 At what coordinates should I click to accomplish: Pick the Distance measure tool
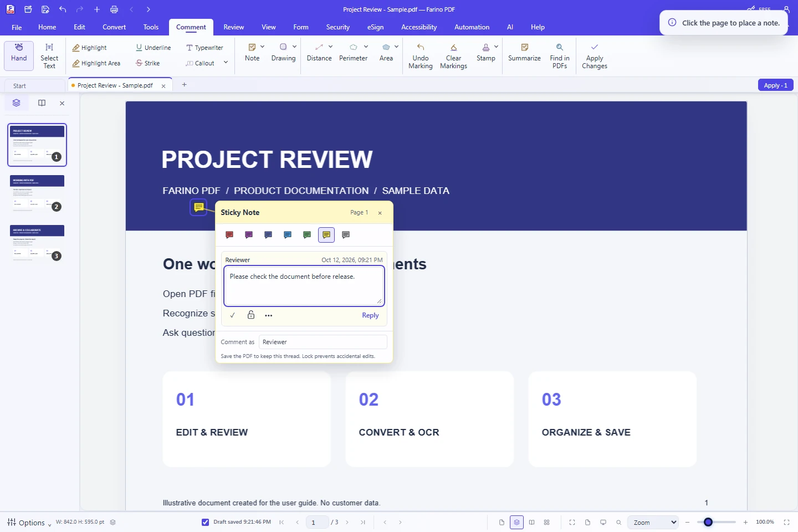point(319,53)
